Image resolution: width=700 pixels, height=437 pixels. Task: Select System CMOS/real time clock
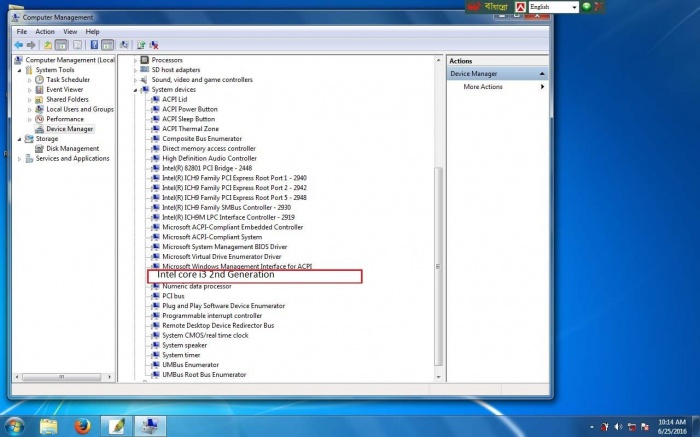(205, 335)
